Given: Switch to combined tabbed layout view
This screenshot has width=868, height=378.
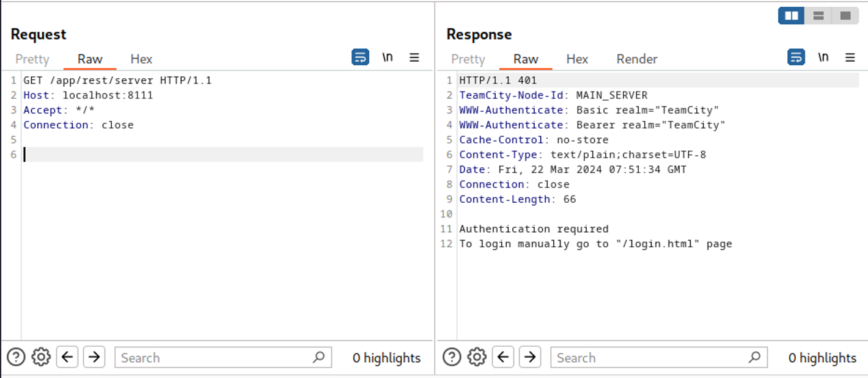Looking at the screenshot, I should point(845,16).
